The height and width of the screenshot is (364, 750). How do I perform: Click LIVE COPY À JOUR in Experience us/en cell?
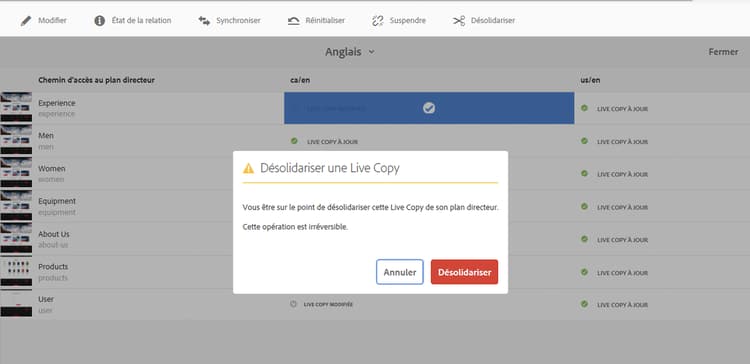tap(622, 109)
